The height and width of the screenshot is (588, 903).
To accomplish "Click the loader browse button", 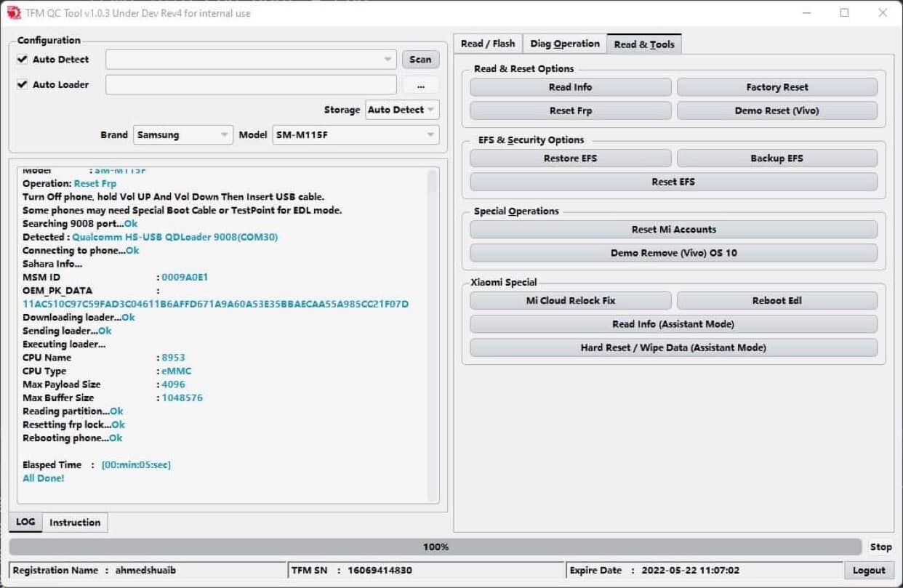I will [420, 85].
